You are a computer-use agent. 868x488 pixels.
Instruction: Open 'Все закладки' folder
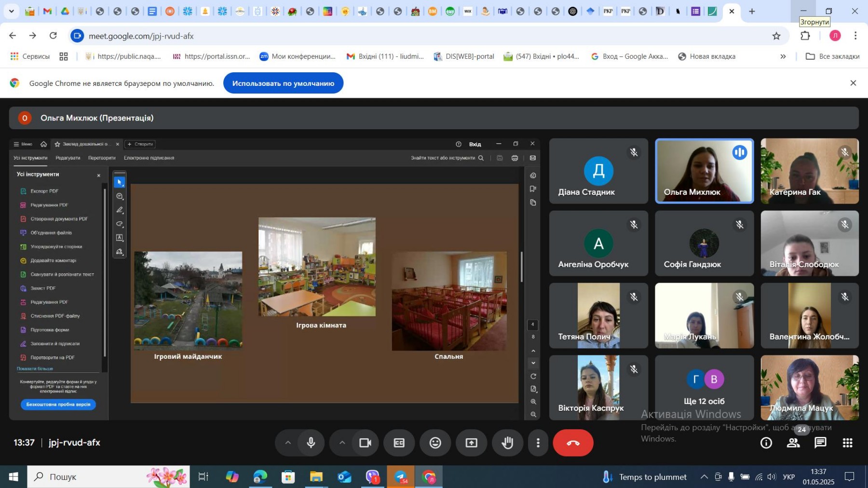click(833, 56)
